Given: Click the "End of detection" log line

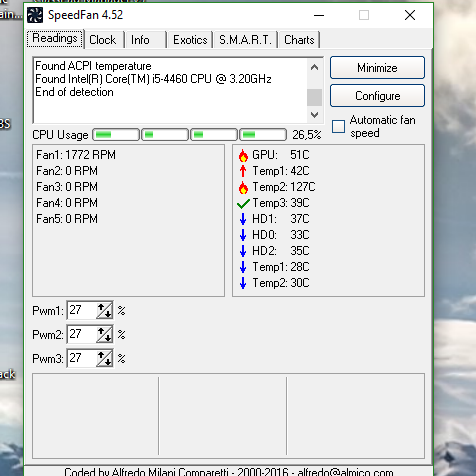Looking at the screenshot, I should [74, 92].
